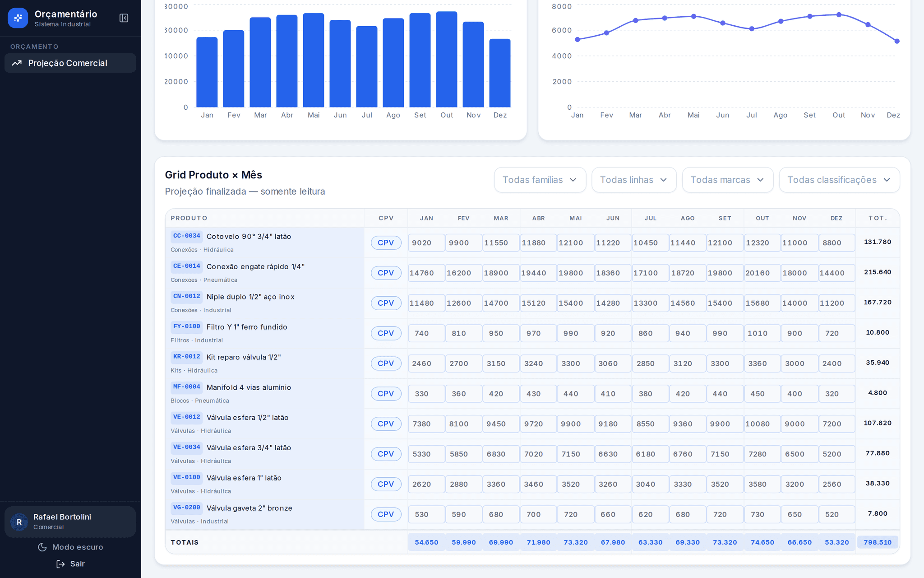This screenshot has width=924, height=578.
Task: Click the Sair button
Action: pyautogui.click(x=70, y=564)
